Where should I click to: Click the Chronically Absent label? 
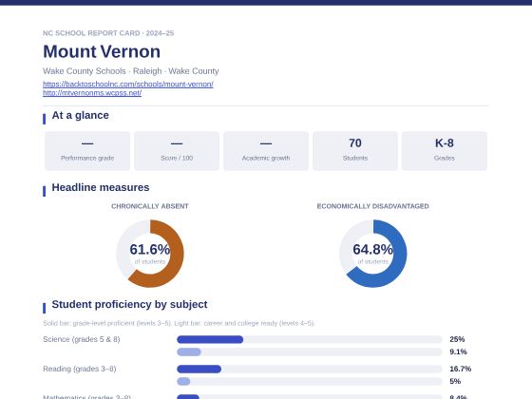pos(150,206)
